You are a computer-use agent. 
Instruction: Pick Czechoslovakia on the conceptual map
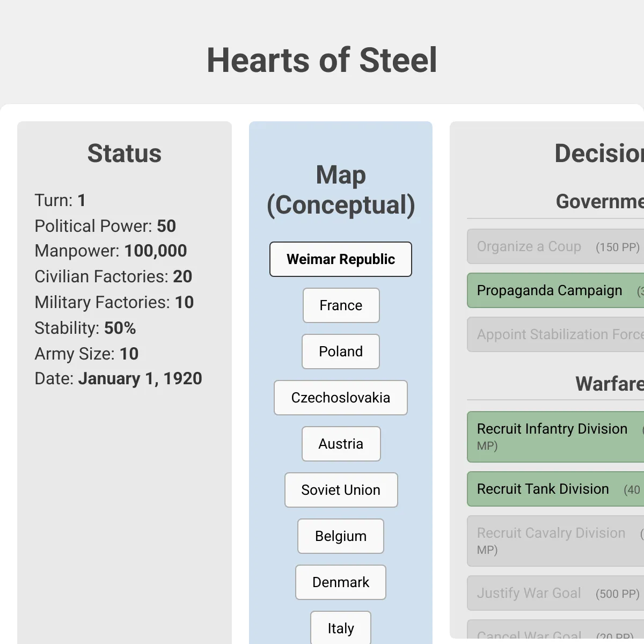[x=341, y=398]
